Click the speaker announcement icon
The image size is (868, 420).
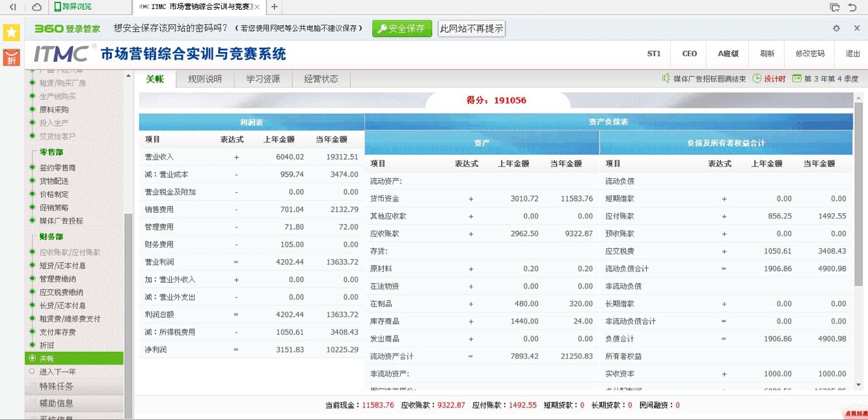pyautogui.click(x=666, y=79)
